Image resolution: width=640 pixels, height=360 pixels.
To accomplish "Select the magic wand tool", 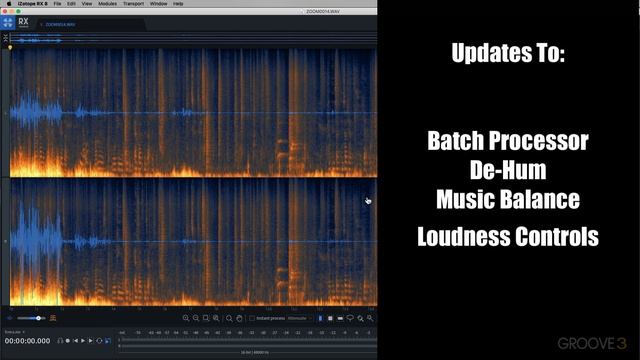I will [370, 318].
